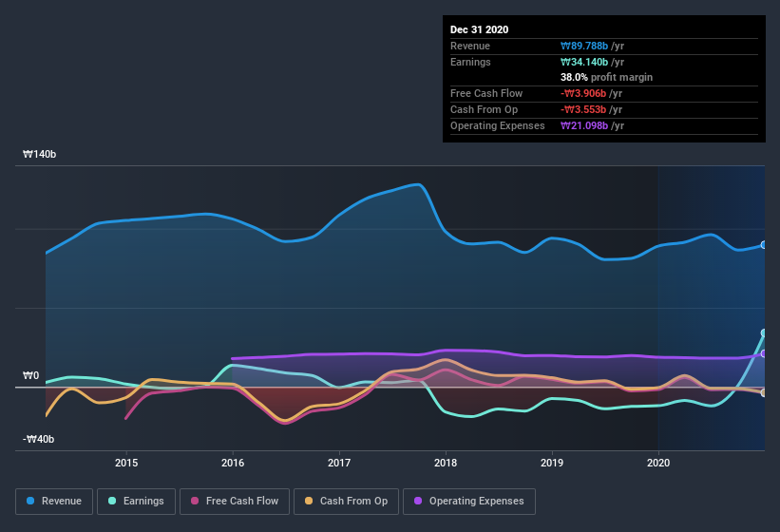Viewport: 780px width, 532px height.
Task: Click the -₩3.553b cash from op value
Action: point(583,109)
